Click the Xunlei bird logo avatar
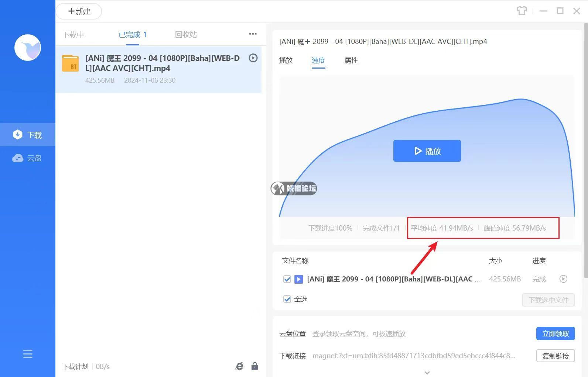This screenshot has width=588, height=377. pyautogui.click(x=28, y=48)
